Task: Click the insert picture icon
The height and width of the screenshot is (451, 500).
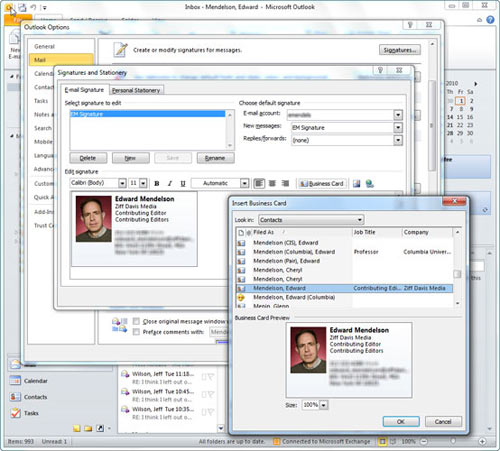Action: pos(357,183)
